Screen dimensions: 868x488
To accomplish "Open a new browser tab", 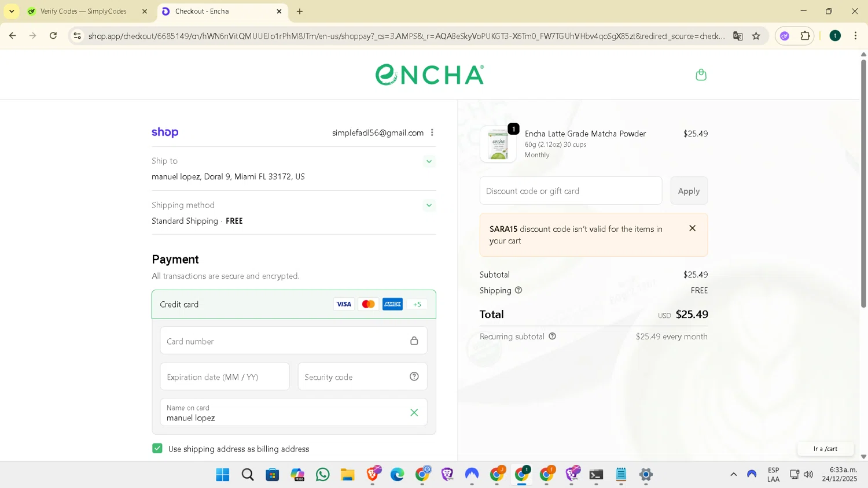I will (300, 11).
